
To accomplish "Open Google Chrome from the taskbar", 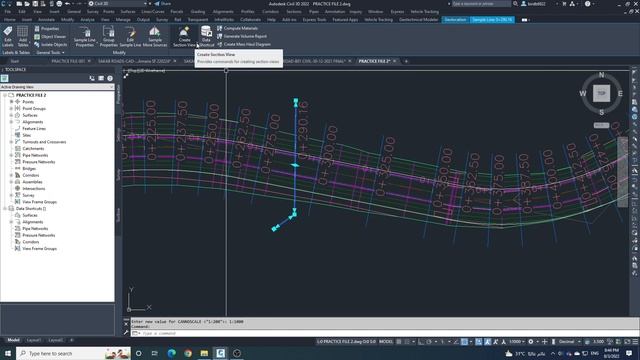I will 188,353.
